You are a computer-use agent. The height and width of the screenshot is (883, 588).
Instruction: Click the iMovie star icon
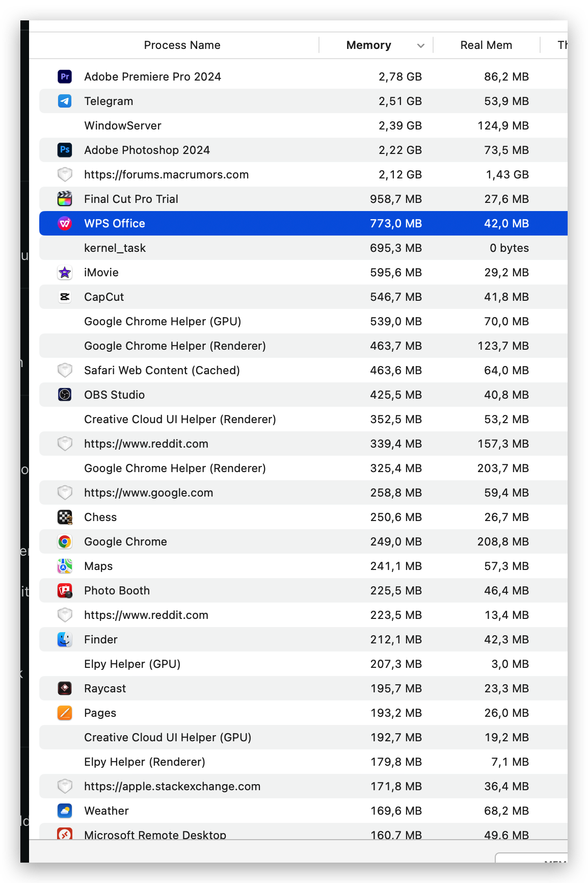(x=65, y=272)
